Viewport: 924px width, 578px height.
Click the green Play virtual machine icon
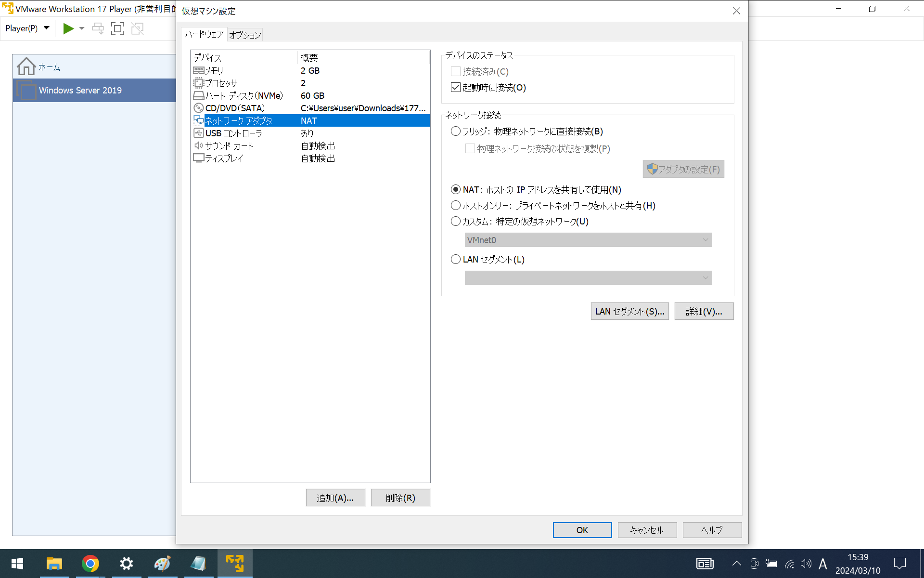click(x=68, y=28)
